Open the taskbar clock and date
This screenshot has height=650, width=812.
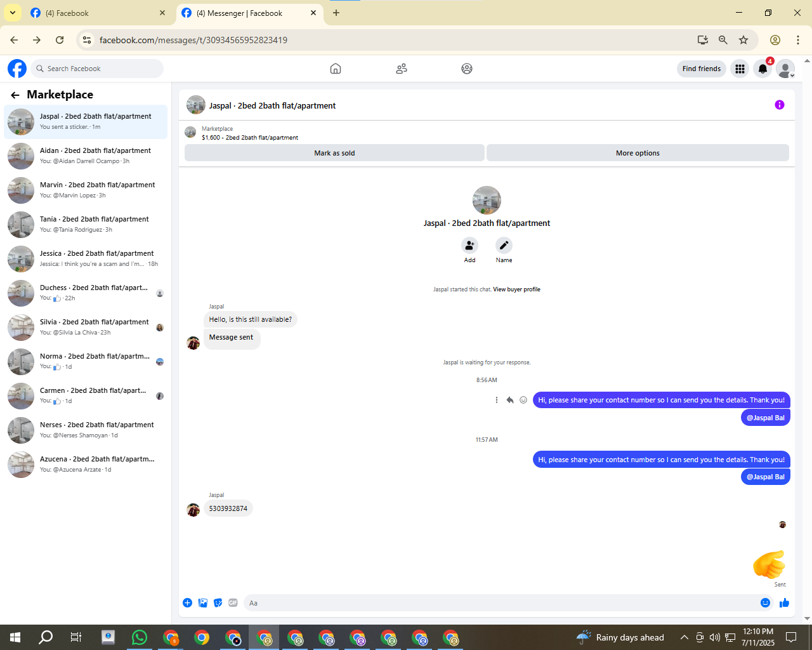(x=758, y=637)
